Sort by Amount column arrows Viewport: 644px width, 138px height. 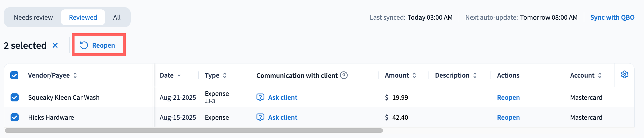coord(414,75)
